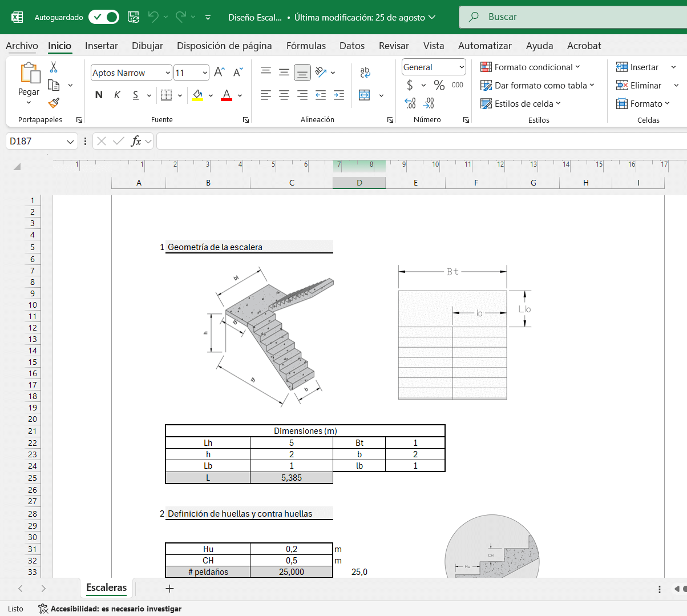Click the Cut scissors icon
Viewport: 687px width, 616px height.
pyautogui.click(x=54, y=67)
